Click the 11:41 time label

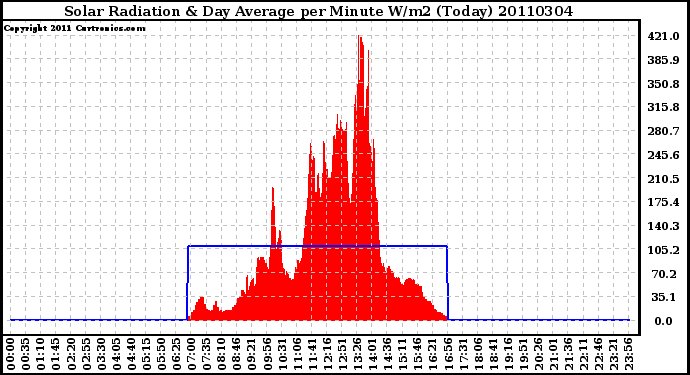pos(312,354)
